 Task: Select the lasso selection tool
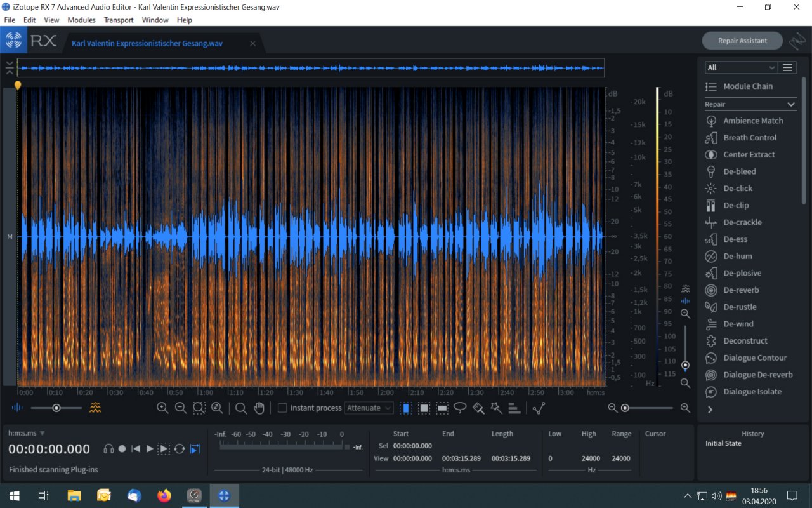(460, 408)
